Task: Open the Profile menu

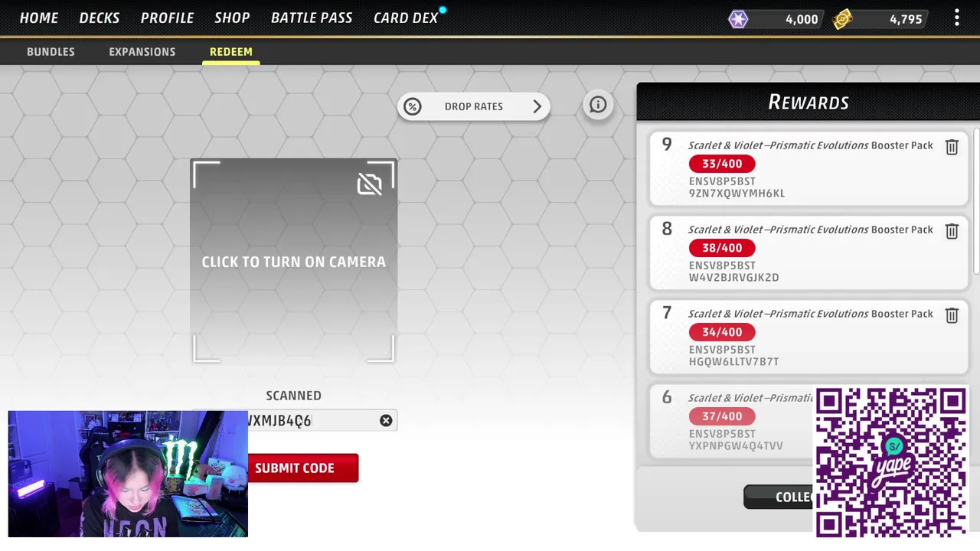Action: tap(167, 18)
